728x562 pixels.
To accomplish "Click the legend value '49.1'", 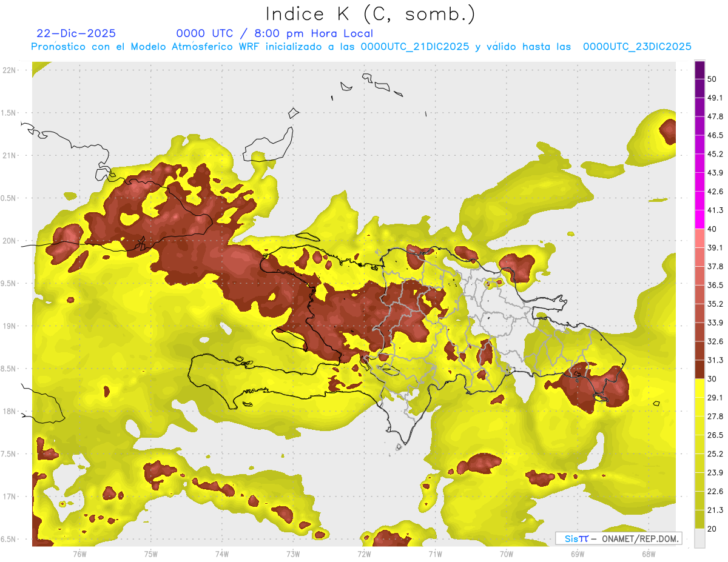I will pos(715,98).
